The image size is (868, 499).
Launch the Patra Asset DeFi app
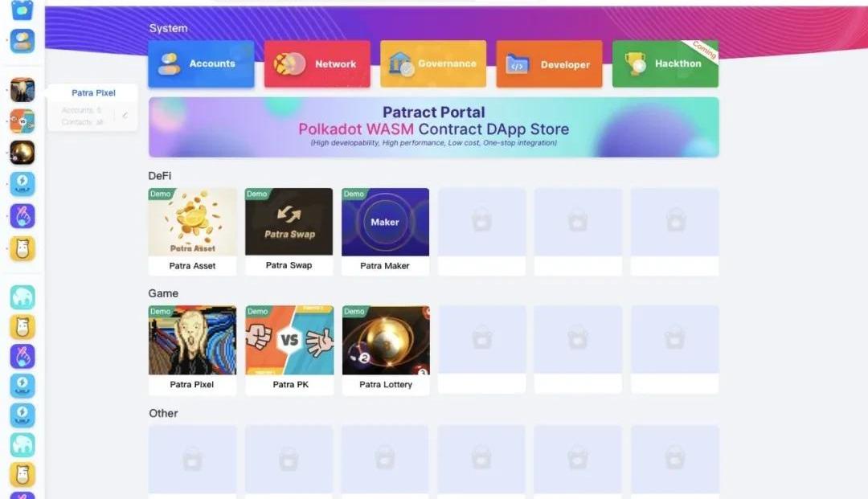point(192,231)
